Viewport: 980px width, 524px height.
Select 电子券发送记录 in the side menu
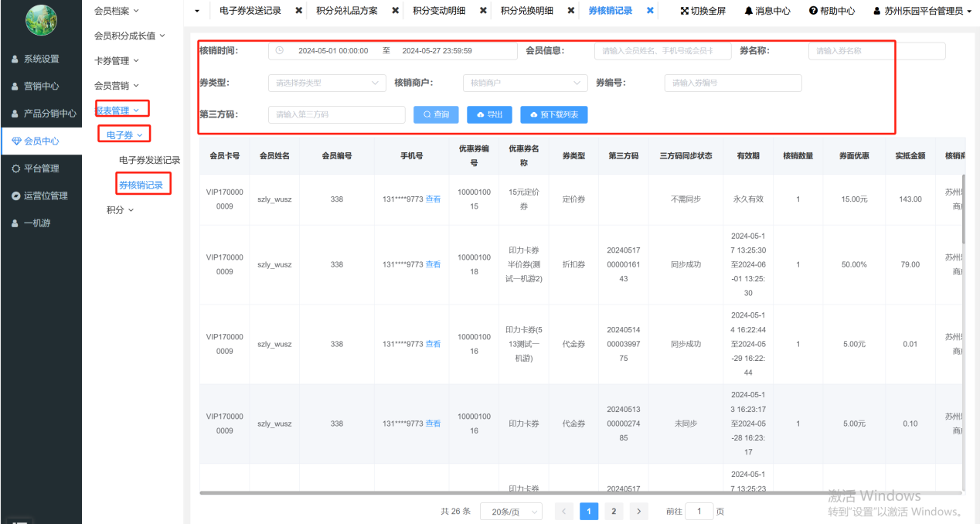click(149, 160)
